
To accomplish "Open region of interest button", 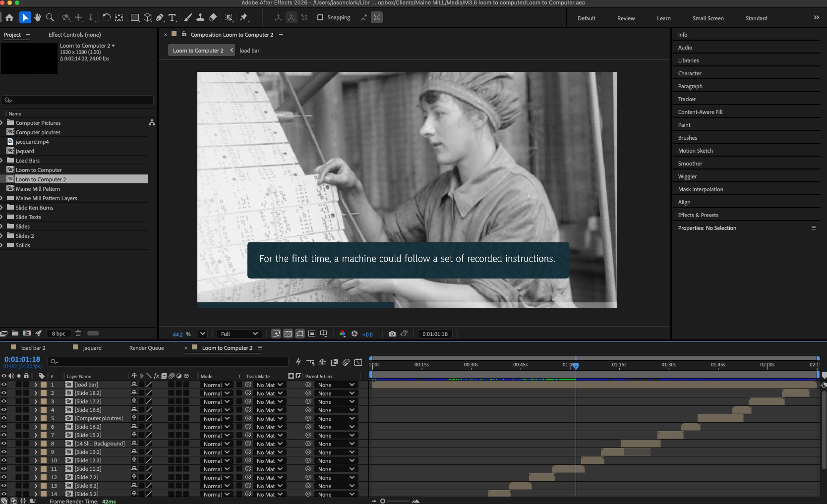I will coord(312,334).
